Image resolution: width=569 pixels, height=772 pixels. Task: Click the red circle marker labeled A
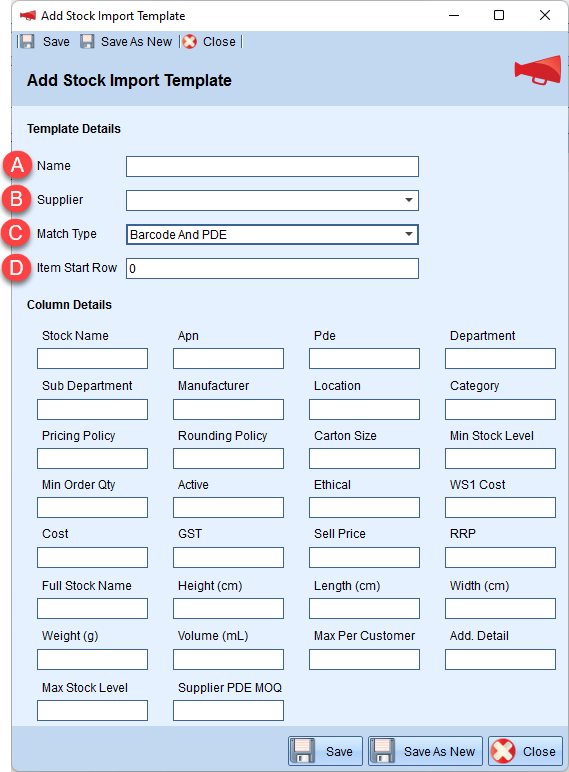click(17, 165)
